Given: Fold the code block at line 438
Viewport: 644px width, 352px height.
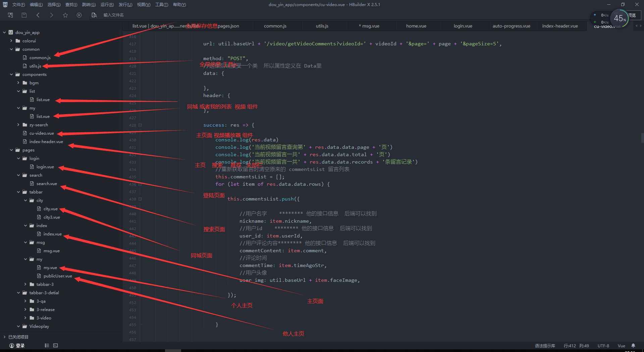Looking at the screenshot, I should (140, 199).
